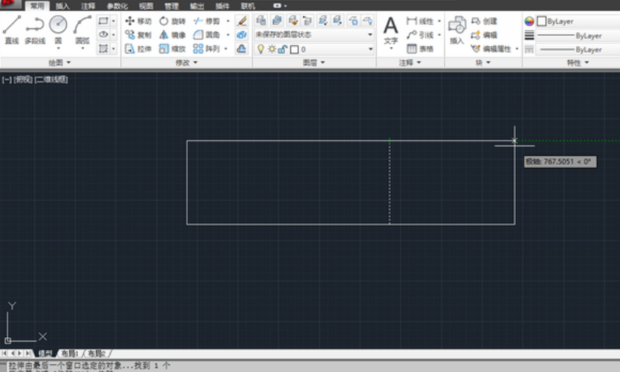
Task: Expand the 绘图 (Draw) panel
Action: 60,62
